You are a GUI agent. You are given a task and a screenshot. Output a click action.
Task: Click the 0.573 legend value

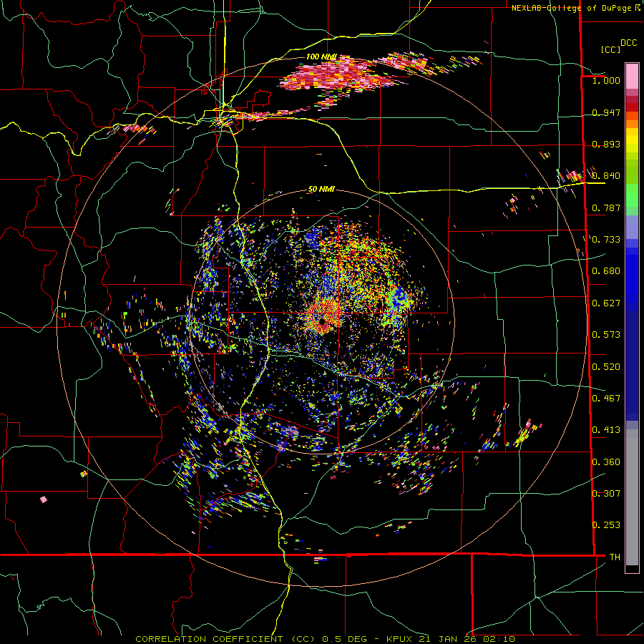(x=606, y=335)
